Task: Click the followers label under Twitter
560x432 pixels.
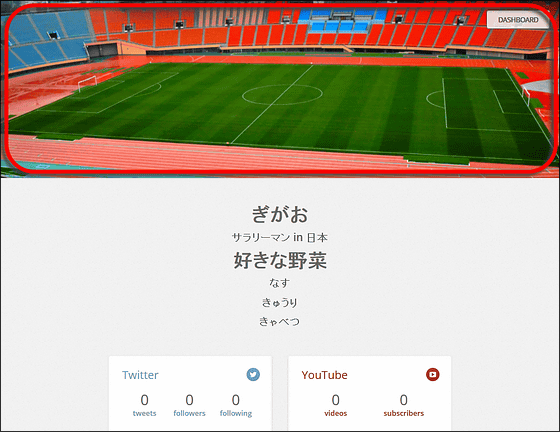Action: pos(189,413)
